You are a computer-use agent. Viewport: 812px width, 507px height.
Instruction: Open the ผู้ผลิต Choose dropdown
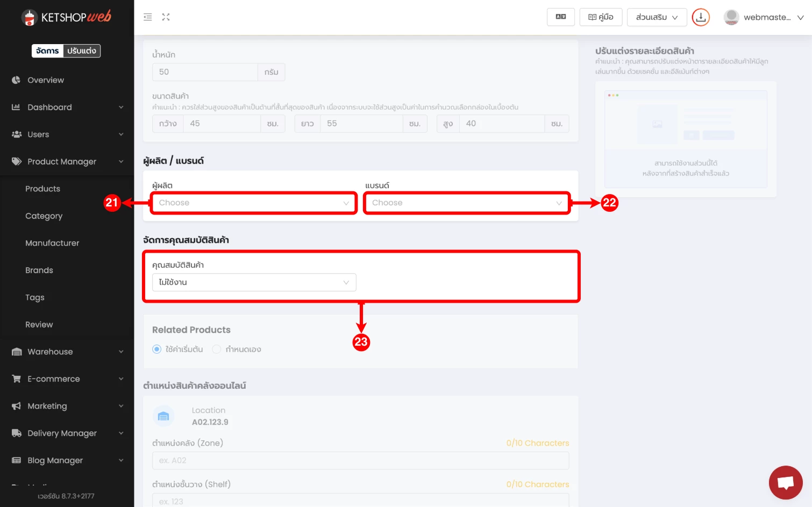click(253, 203)
